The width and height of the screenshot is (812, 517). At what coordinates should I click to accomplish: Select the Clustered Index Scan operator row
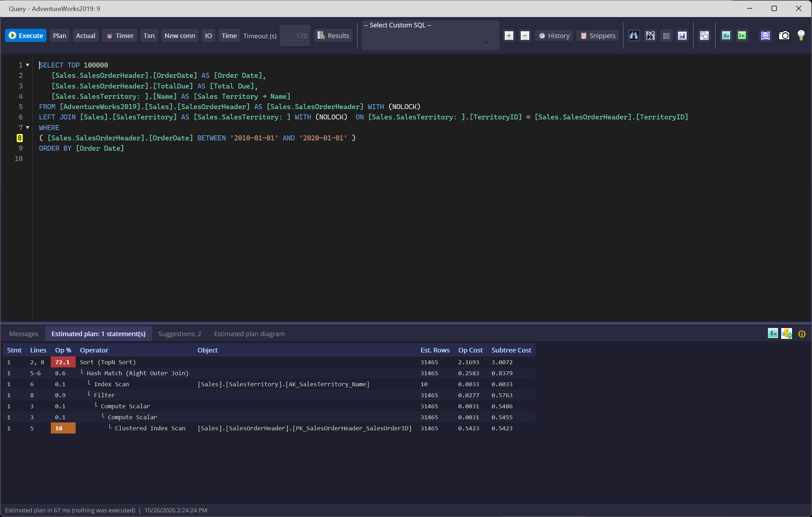coord(269,428)
